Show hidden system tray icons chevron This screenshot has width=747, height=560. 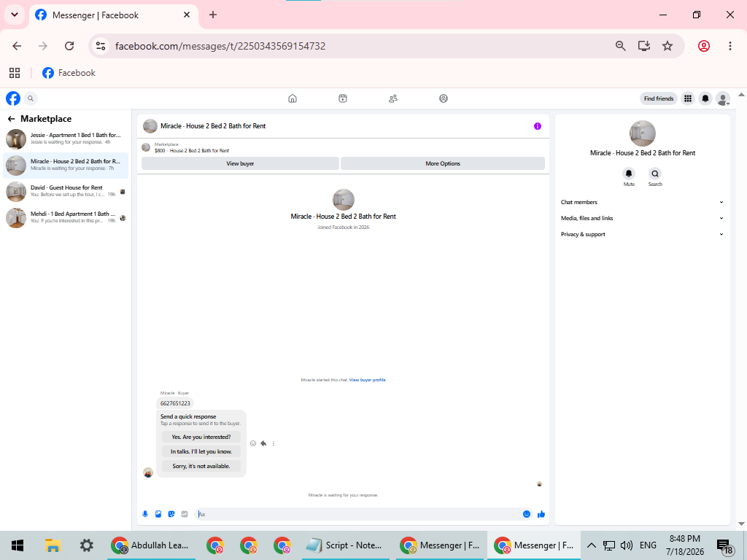(x=591, y=545)
